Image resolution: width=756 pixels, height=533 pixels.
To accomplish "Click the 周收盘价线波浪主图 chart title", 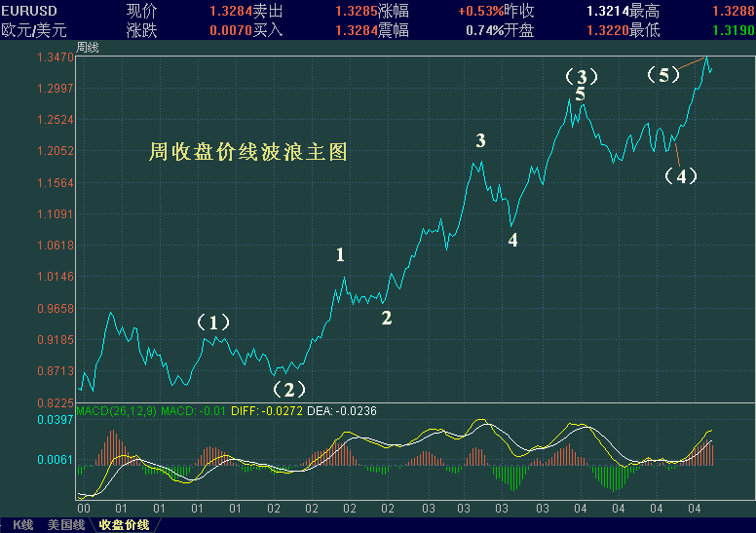I will [x=248, y=151].
